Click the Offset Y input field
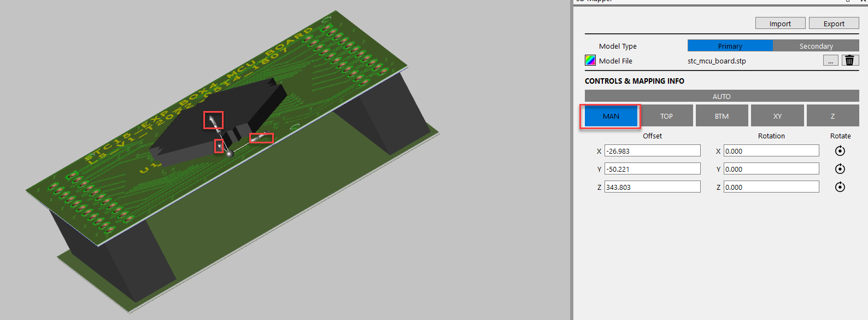This screenshot has width=868, height=320. [652, 169]
